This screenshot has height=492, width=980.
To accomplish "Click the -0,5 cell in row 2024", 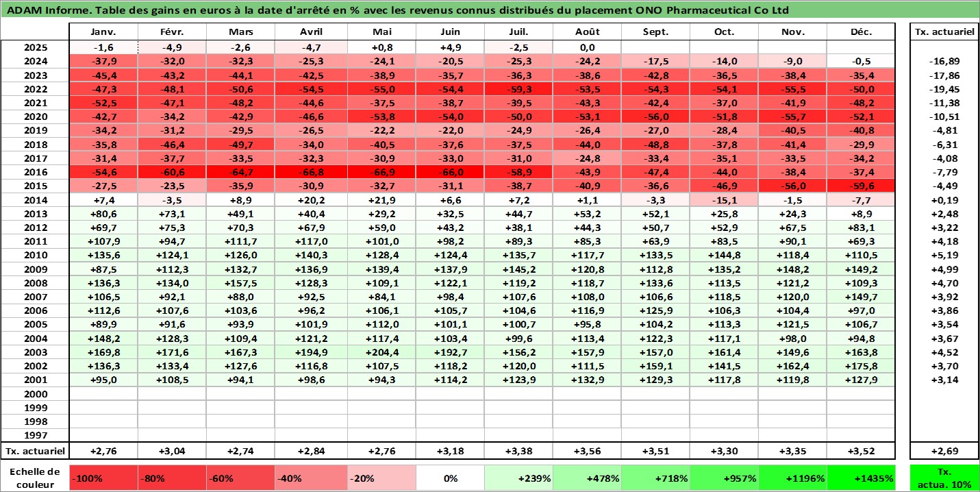I will [861, 61].
